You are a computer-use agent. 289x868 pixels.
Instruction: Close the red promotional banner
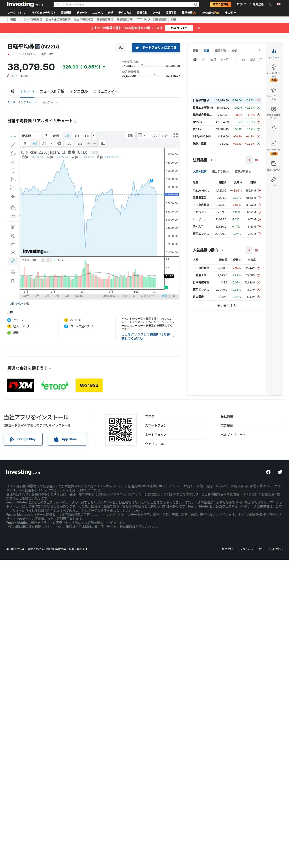(199, 28)
